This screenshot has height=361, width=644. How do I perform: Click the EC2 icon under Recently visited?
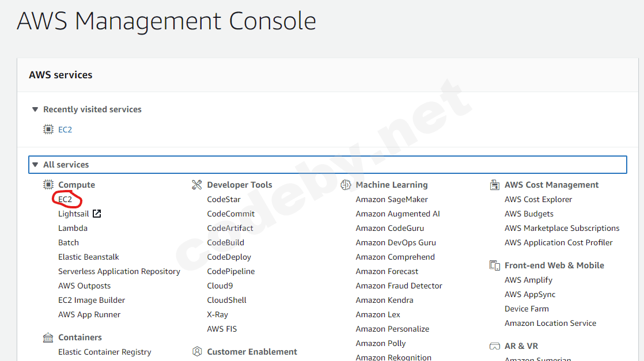48,130
